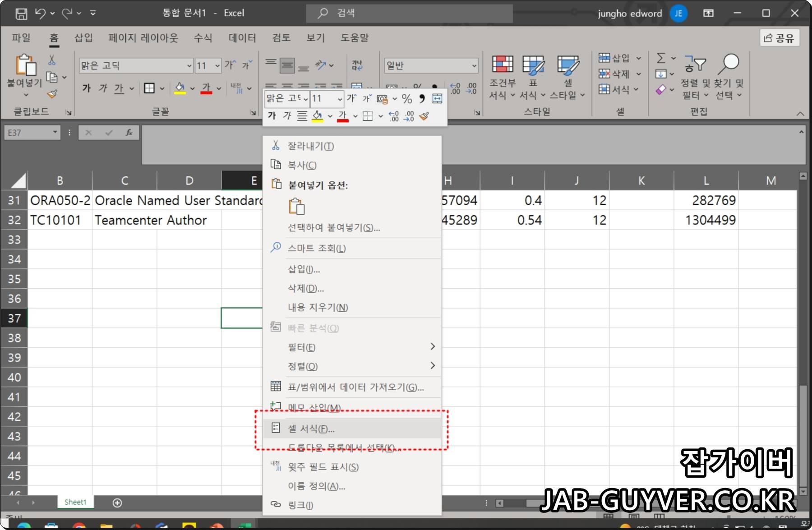Open the mini toolbar font size dropdown
812x530 pixels.
(340, 99)
